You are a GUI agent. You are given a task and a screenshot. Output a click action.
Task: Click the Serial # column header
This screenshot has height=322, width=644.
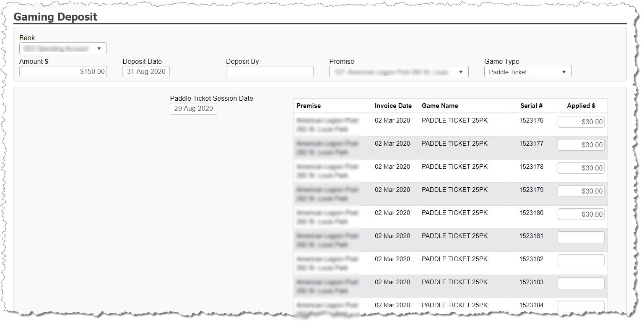(531, 105)
